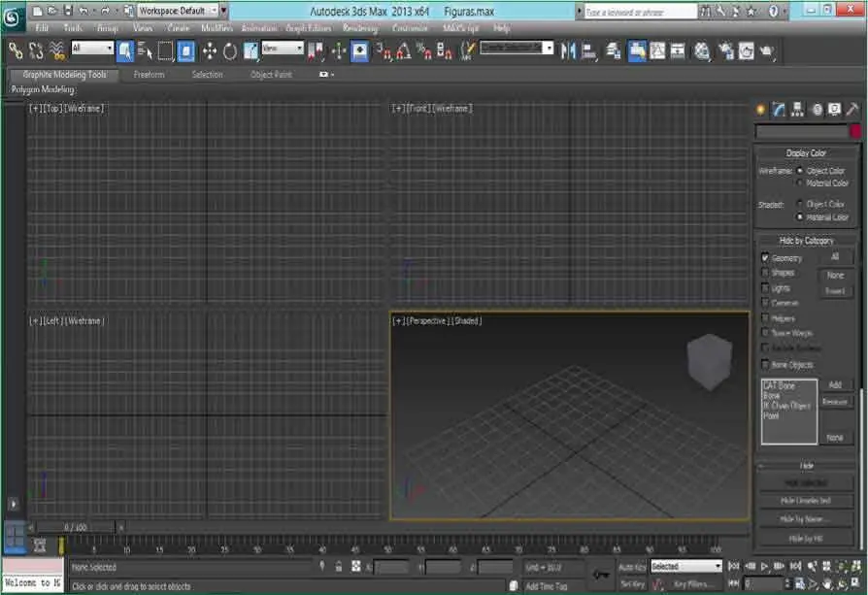This screenshot has width=868, height=595.
Task: Switch to the Utilities hammer panel tab
Action: click(852, 110)
